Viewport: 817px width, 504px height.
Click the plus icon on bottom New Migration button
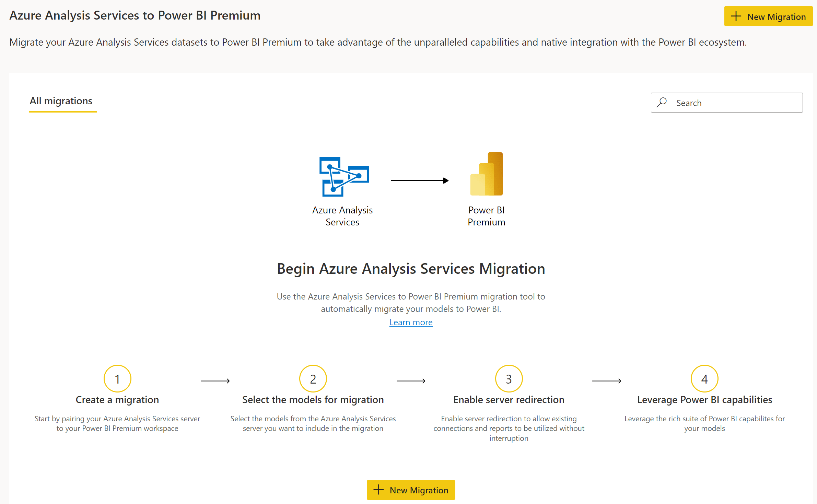coord(378,490)
